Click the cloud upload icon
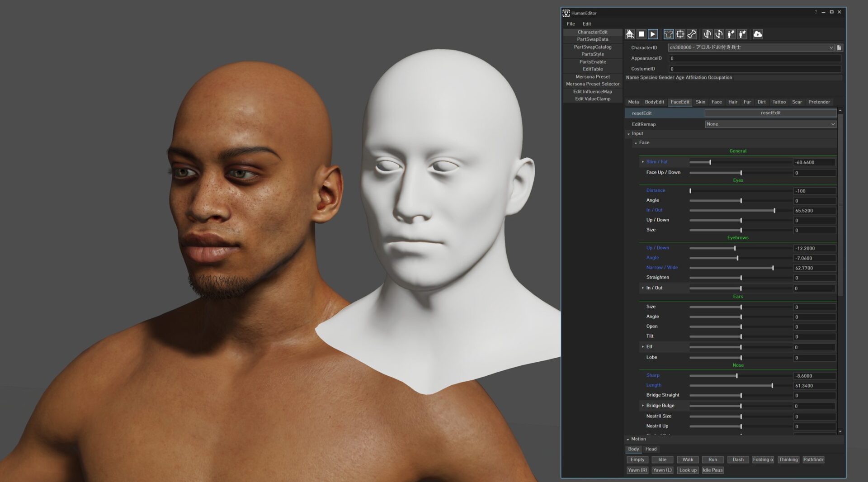Screen dimensions: 868x482 [758, 34]
